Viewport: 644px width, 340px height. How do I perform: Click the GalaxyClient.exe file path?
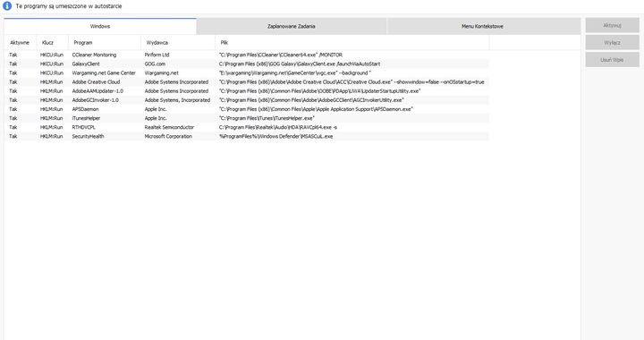[300, 64]
